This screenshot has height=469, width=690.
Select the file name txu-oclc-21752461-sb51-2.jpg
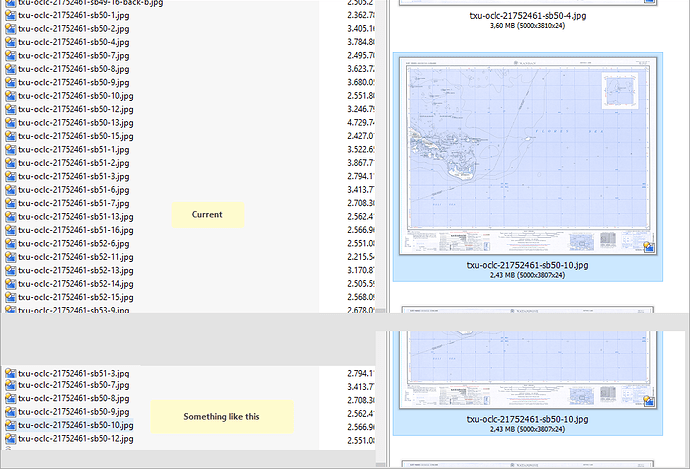pyautogui.click(x=74, y=163)
